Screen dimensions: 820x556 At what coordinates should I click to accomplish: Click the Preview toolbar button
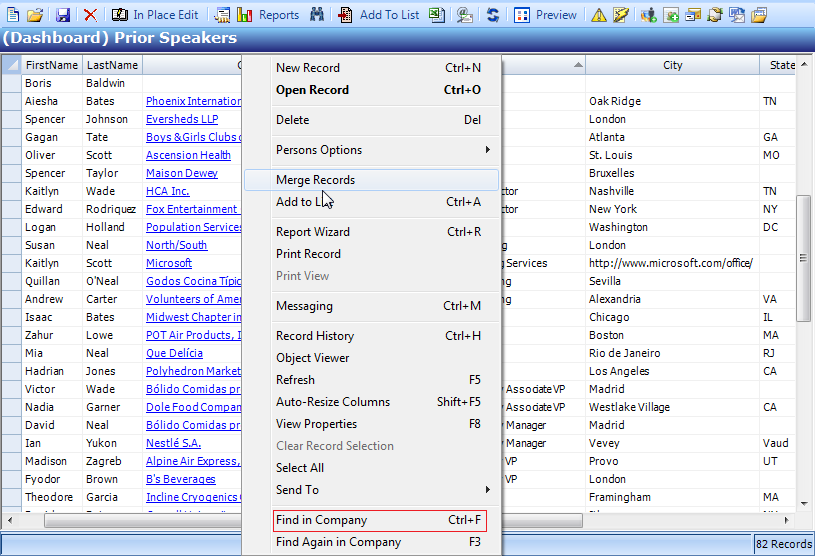pos(545,15)
